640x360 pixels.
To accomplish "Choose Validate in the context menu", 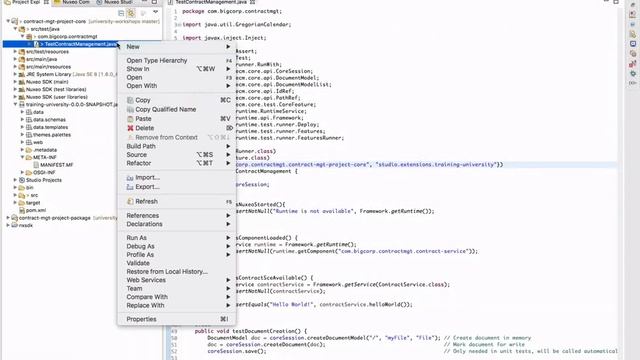I will click(x=177, y=263).
